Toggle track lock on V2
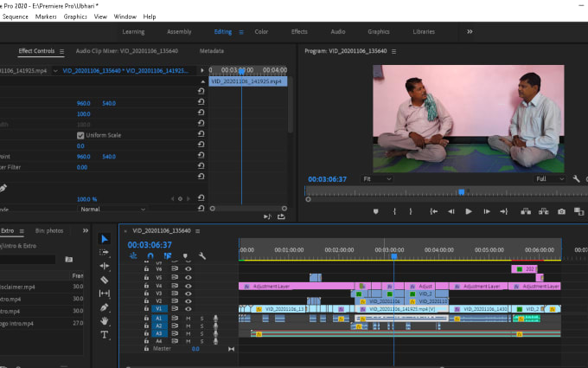Screen dimensions: 588x368 pos(146,300)
